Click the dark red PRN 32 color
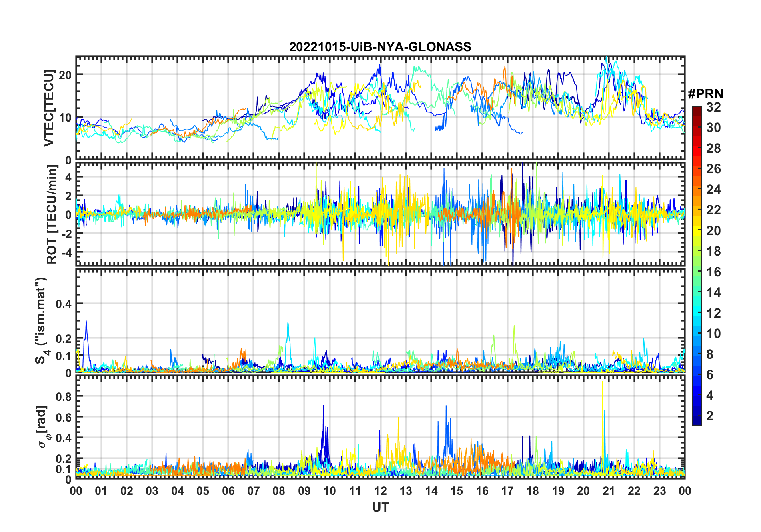The image size is (761, 532). pos(697,109)
